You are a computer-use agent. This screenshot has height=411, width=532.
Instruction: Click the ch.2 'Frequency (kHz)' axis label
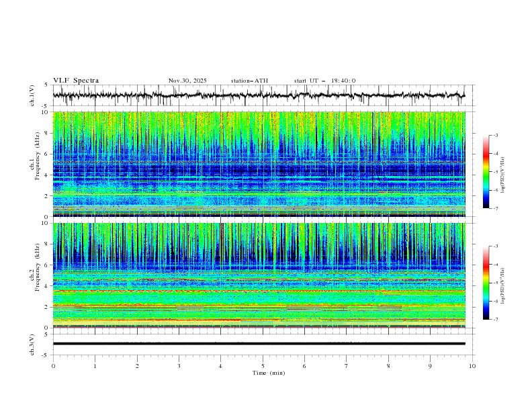click(37, 267)
